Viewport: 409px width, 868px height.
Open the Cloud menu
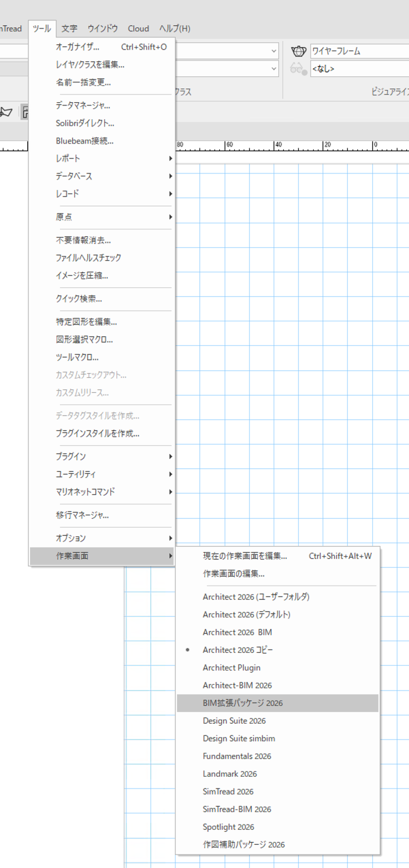point(138,29)
